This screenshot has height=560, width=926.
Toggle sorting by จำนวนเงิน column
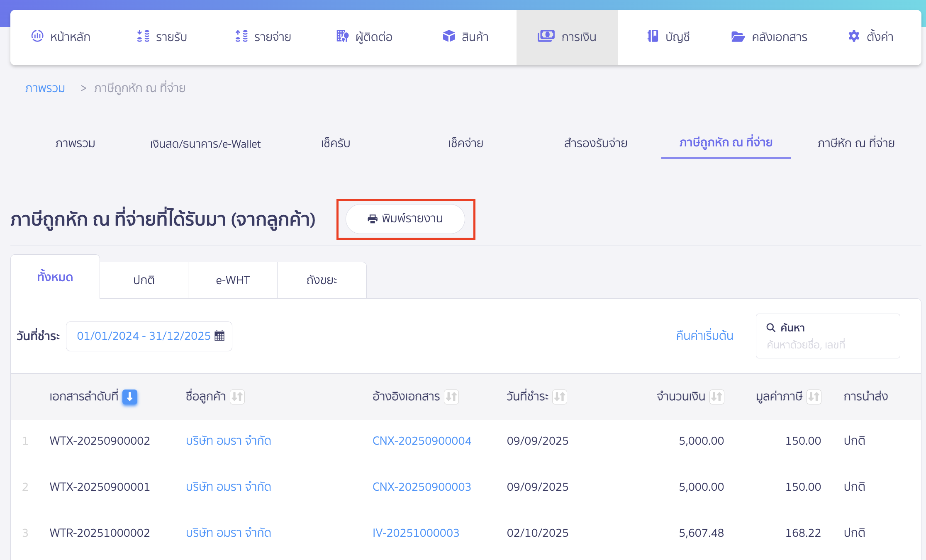(716, 397)
